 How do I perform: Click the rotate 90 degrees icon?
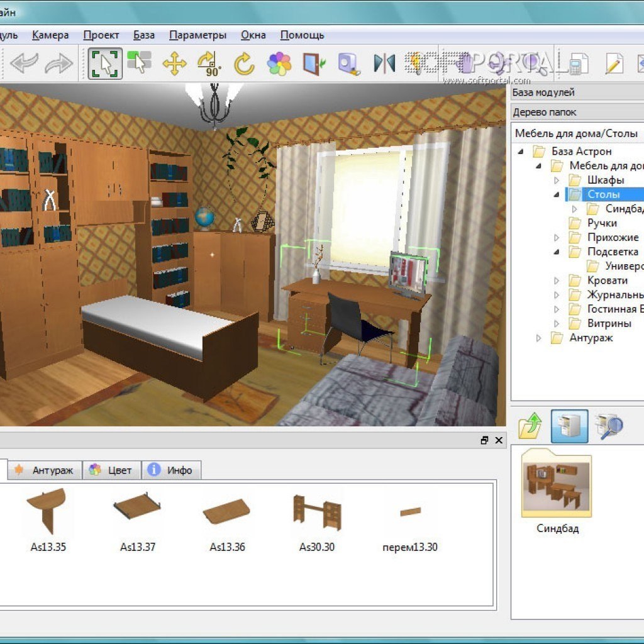coord(208,63)
